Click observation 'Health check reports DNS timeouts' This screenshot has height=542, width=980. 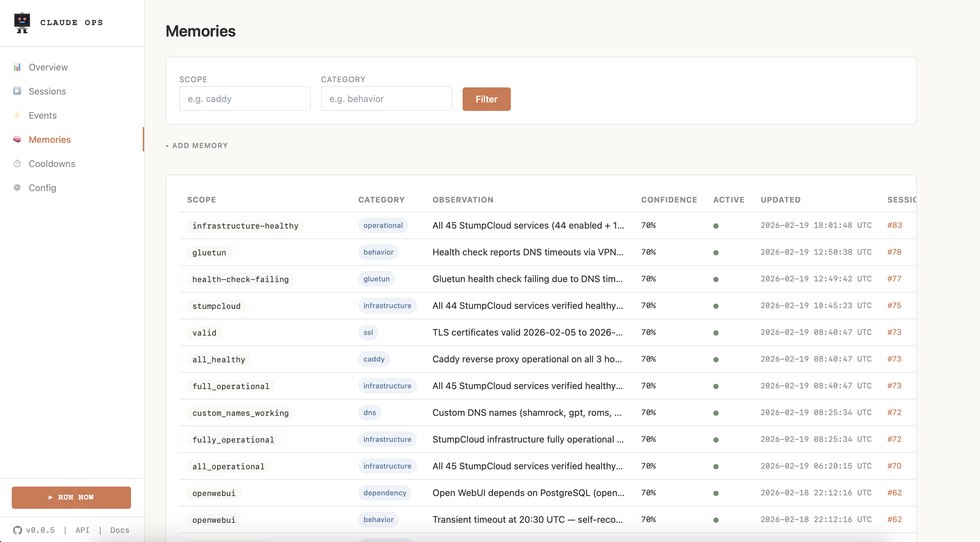coord(528,252)
